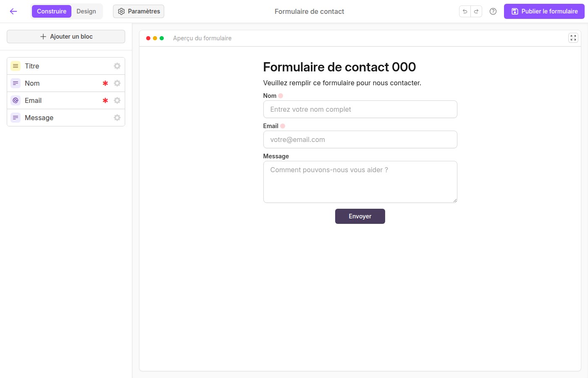Open the Paramètres settings button
The image size is (588, 378).
(139, 11)
